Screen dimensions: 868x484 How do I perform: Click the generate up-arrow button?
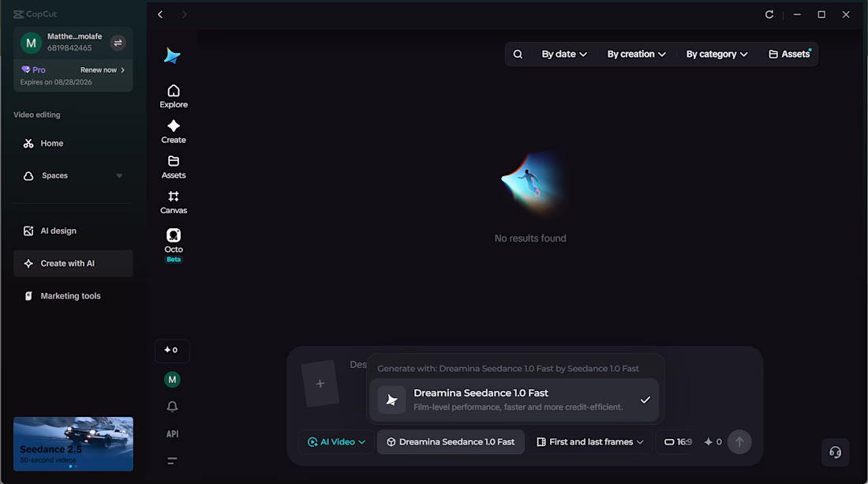[x=739, y=442]
